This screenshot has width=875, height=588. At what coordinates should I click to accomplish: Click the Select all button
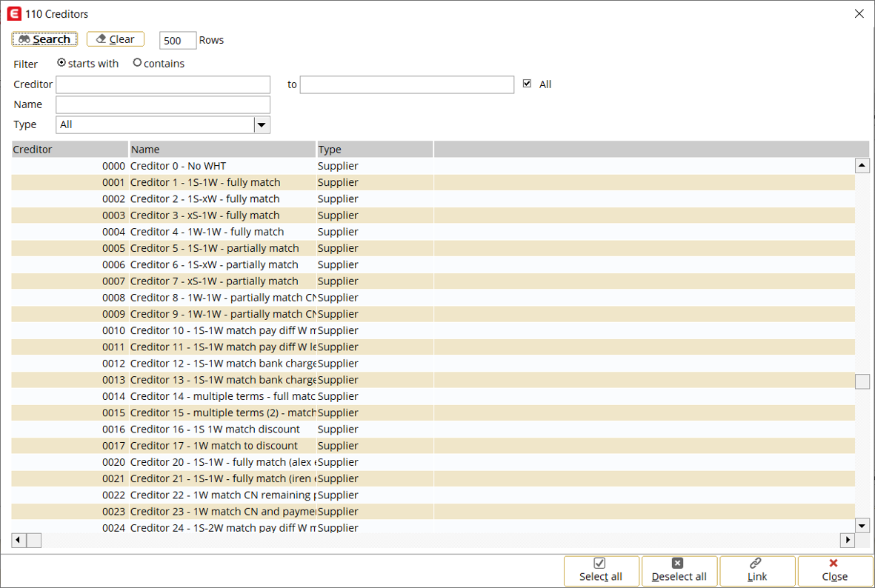coord(601,570)
